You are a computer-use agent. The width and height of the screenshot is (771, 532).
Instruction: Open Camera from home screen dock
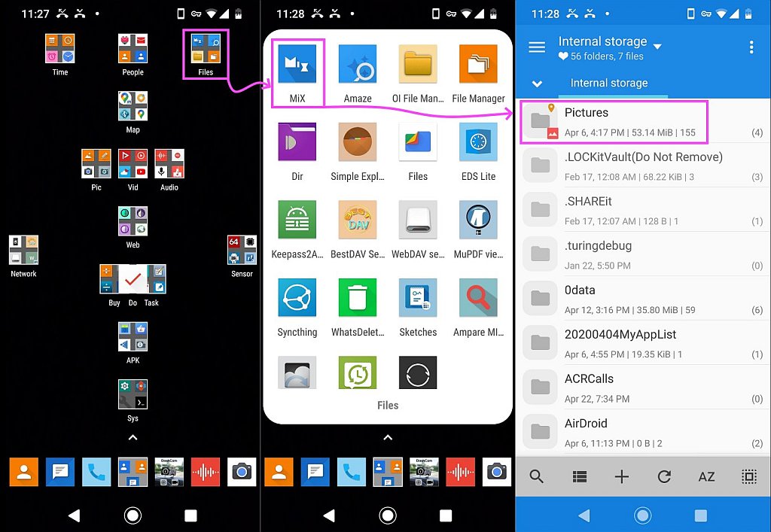242,472
